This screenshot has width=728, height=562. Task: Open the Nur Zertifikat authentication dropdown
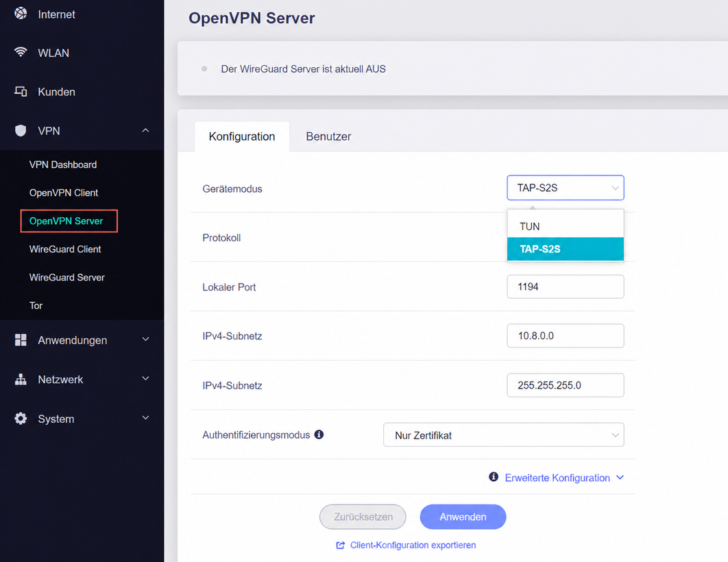[x=503, y=435]
